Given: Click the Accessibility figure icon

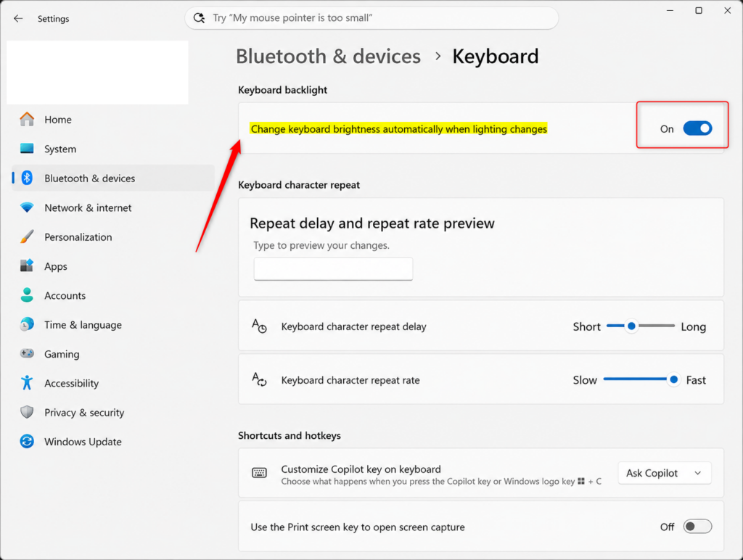Looking at the screenshot, I should click(27, 383).
